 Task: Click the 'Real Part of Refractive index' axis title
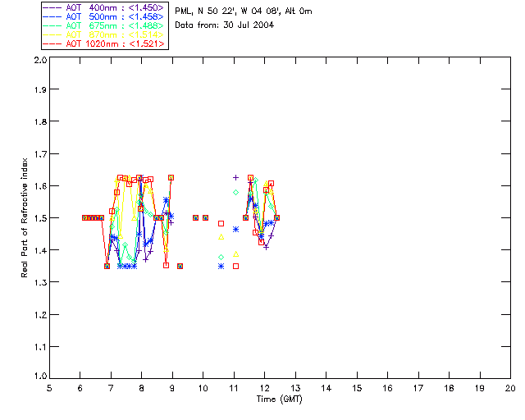[x=25, y=217]
